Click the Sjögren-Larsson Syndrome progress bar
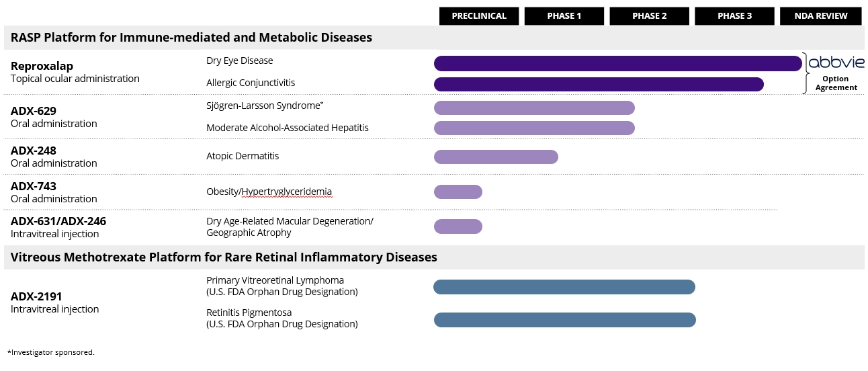868x371 pixels. 534,108
